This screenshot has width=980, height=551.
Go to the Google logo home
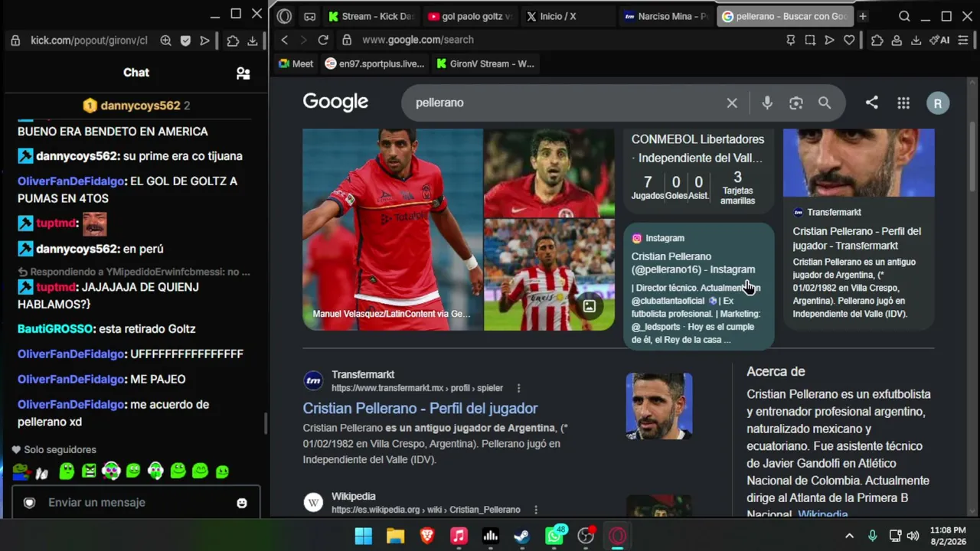(x=335, y=102)
